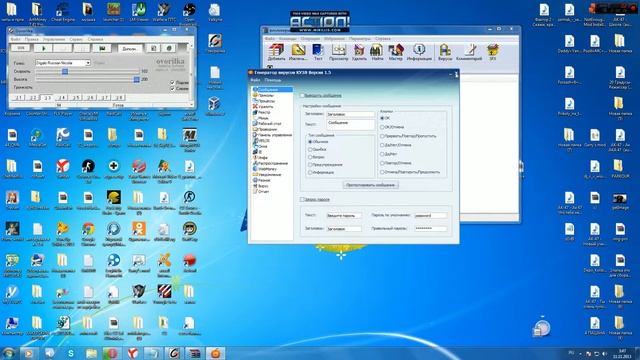This screenshot has height=360, width=640.
Task: Select the Вопрос message type radio
Action: pyautogui.click(x=310, y=157)
